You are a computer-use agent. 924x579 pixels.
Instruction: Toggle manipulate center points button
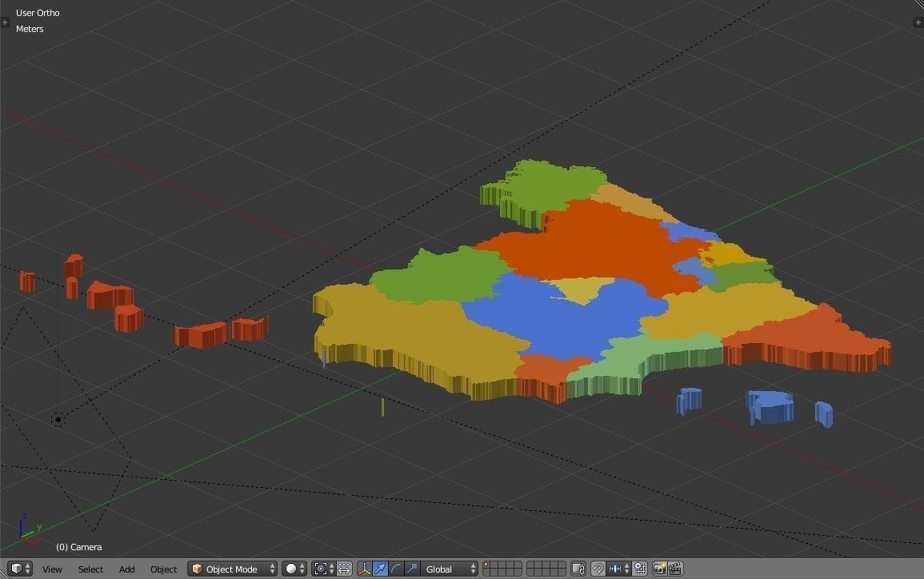coord(345,569)
